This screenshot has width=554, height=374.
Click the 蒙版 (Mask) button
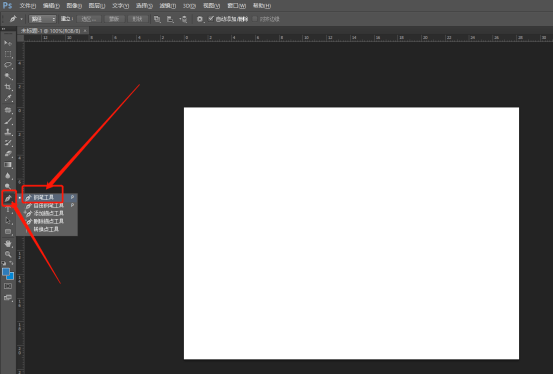(x=114, y=19)
